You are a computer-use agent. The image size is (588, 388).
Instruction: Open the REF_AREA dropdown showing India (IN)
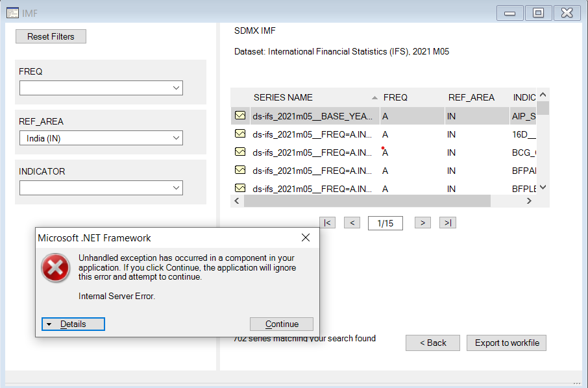(101, 138)
